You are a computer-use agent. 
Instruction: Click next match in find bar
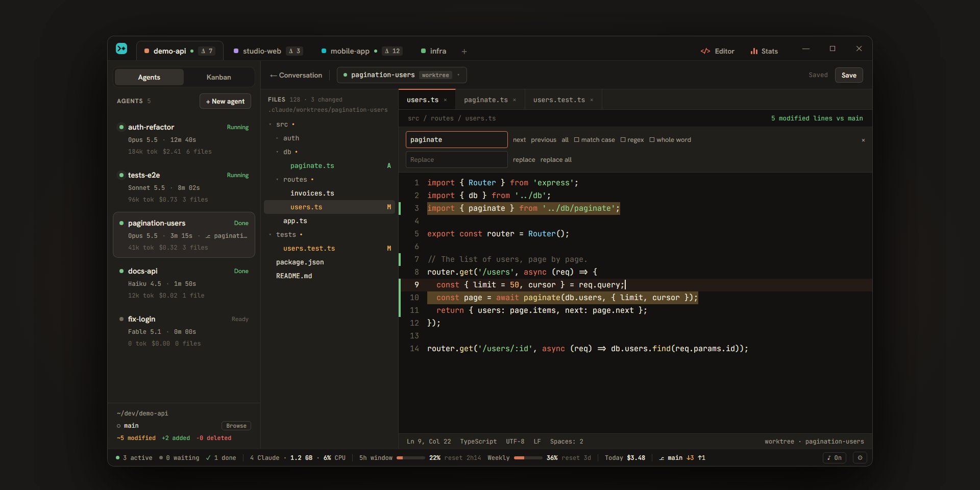519,140
